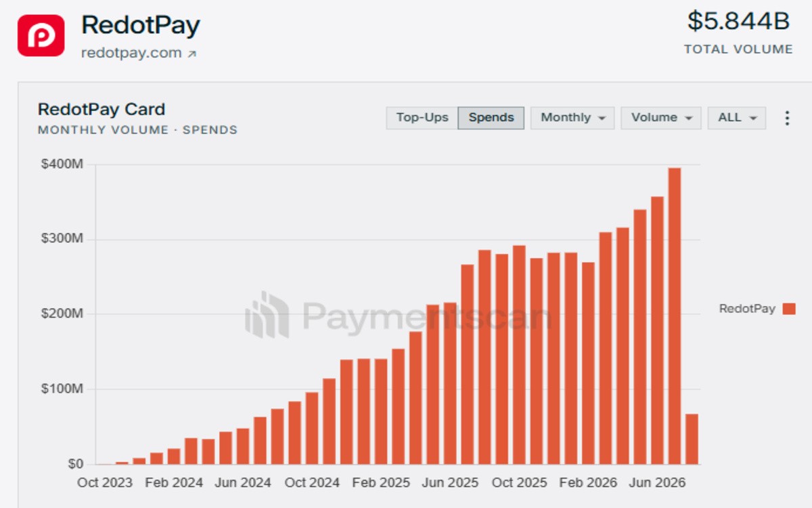Click the Jun 2025 x-axis label

pos(450,483)
